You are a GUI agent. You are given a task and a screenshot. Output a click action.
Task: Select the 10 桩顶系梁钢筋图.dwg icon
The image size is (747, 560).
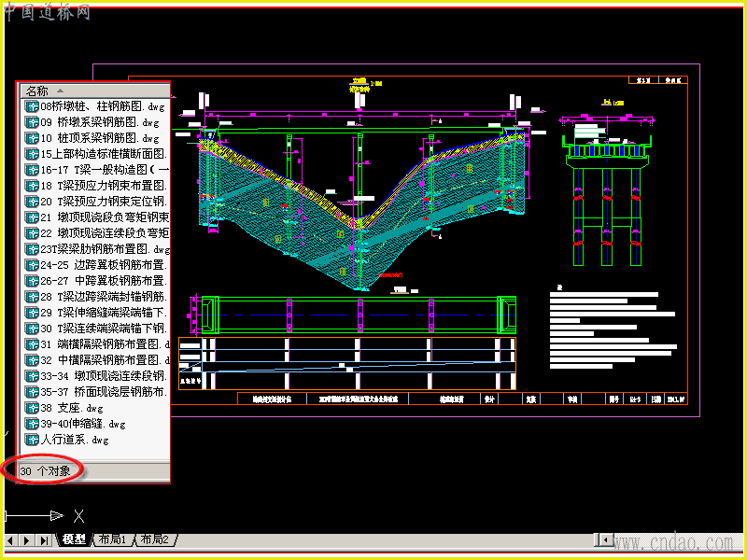(x=32, y=138)
